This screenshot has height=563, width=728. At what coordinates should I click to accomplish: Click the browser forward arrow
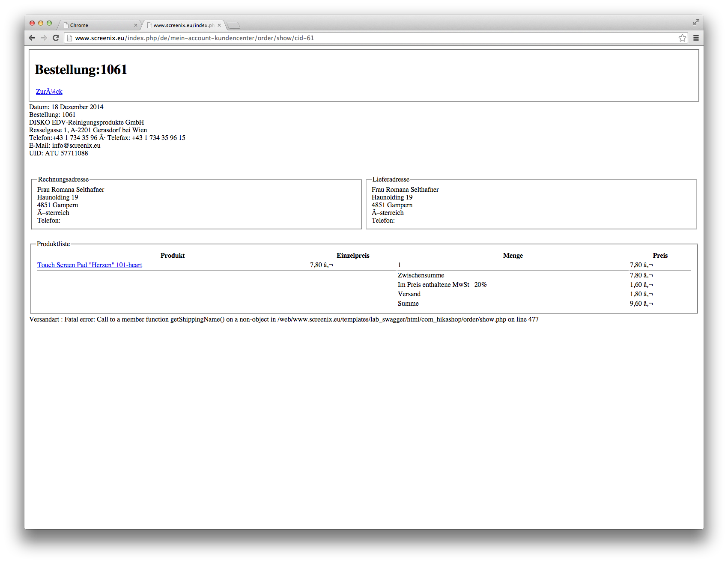(44, 38)
